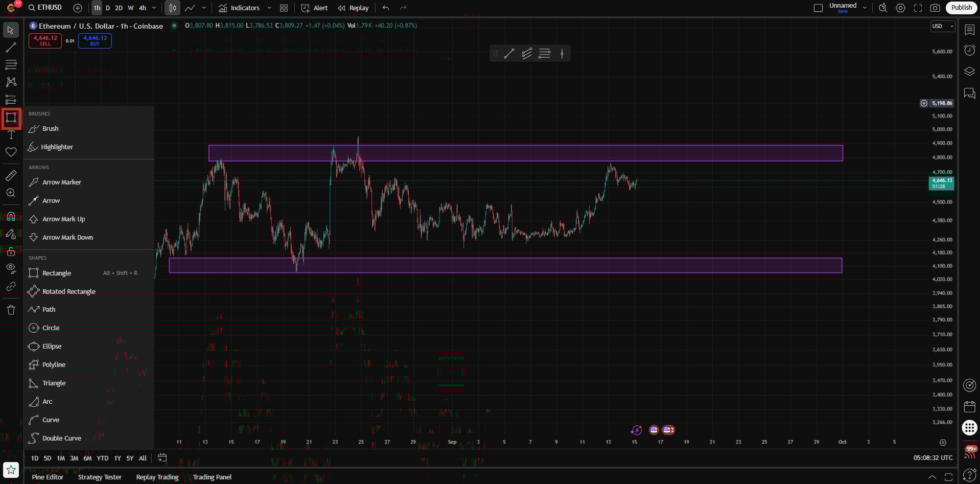Toggle stay in drawing mode
This screenshot has height=484, width=980.
11,234
